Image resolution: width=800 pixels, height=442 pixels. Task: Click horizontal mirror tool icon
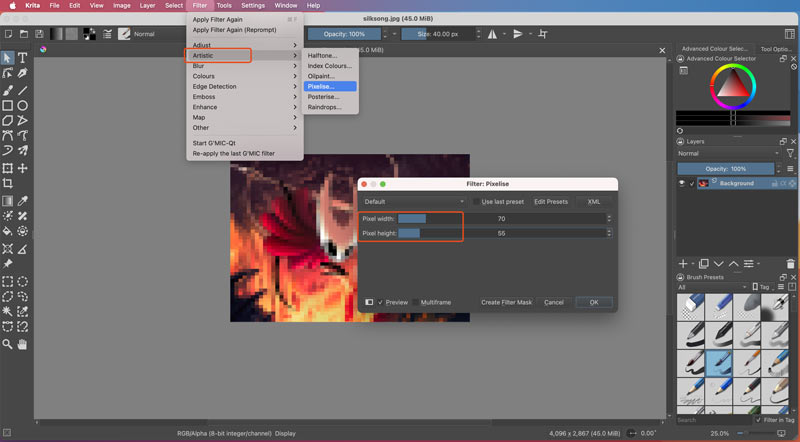point(492,34)
